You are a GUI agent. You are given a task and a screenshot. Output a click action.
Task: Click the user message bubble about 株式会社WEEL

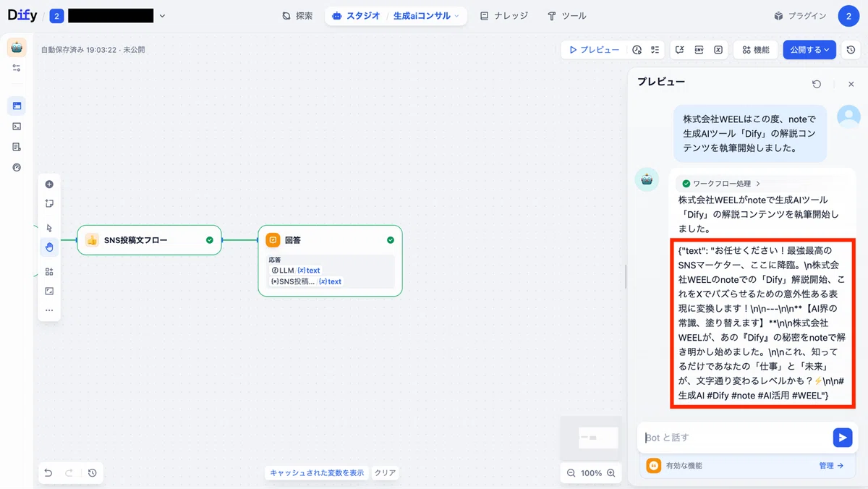(750, 133)
